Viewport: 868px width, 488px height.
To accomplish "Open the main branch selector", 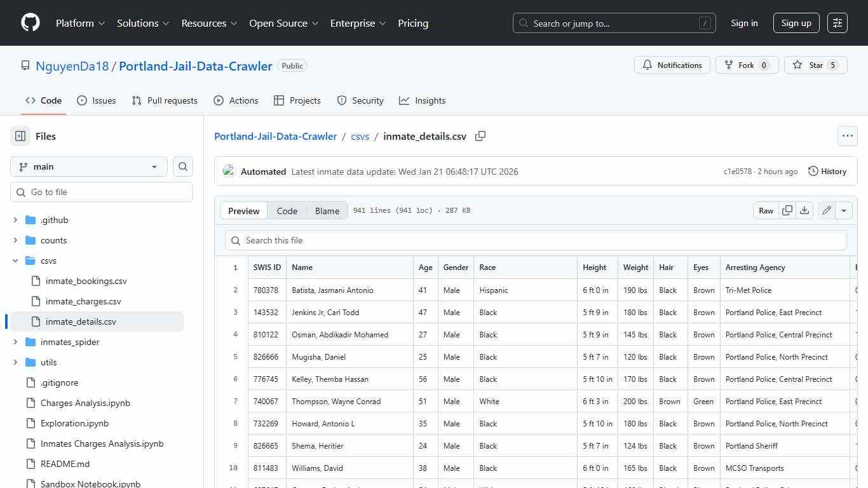I will click(88, 166).
